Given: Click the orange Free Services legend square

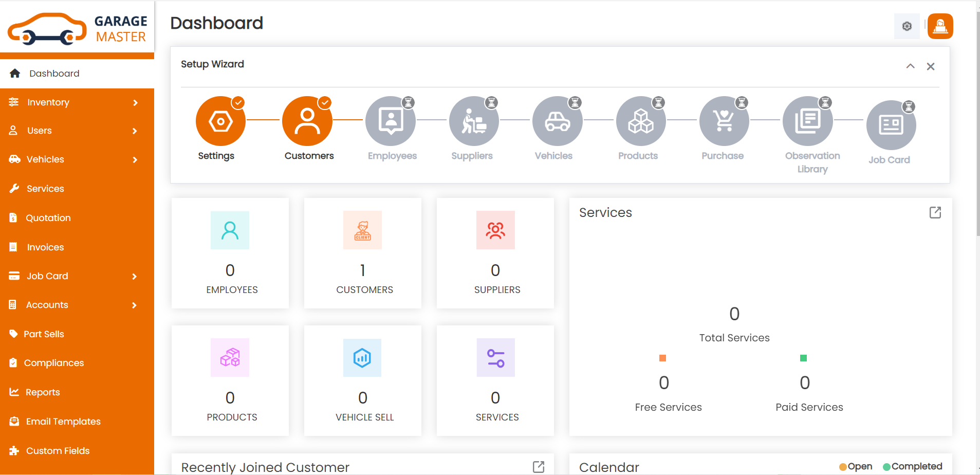Looking at the screenshot, I should point(662,358).
